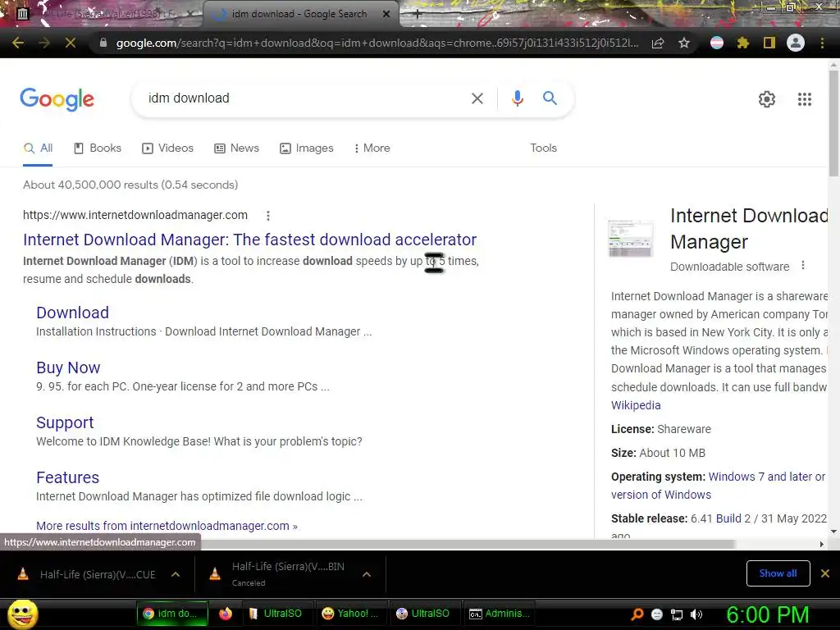The image size is (840, 630).
Task: Click the volume speaker tray icon
Action: [696, 614]
